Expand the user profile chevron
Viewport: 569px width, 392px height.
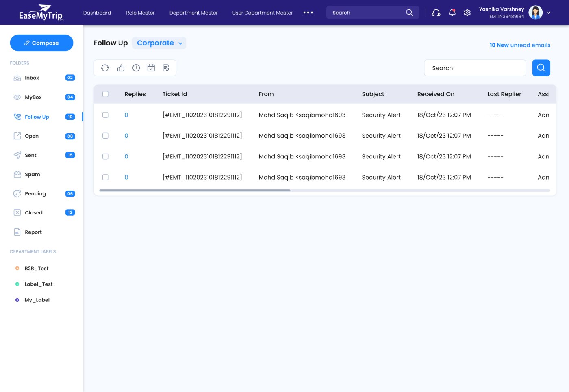pos(548,13)
